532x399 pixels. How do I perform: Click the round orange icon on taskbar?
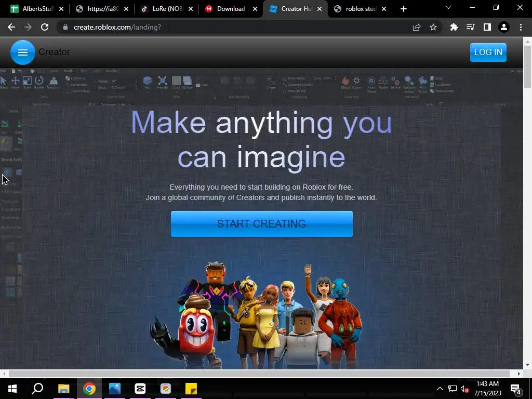[166, 389]
